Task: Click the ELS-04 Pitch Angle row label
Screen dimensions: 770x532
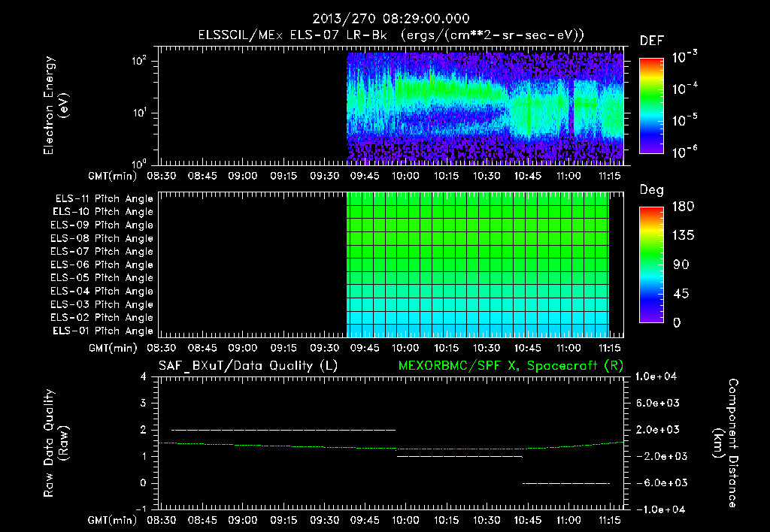Action: point(102,291)
